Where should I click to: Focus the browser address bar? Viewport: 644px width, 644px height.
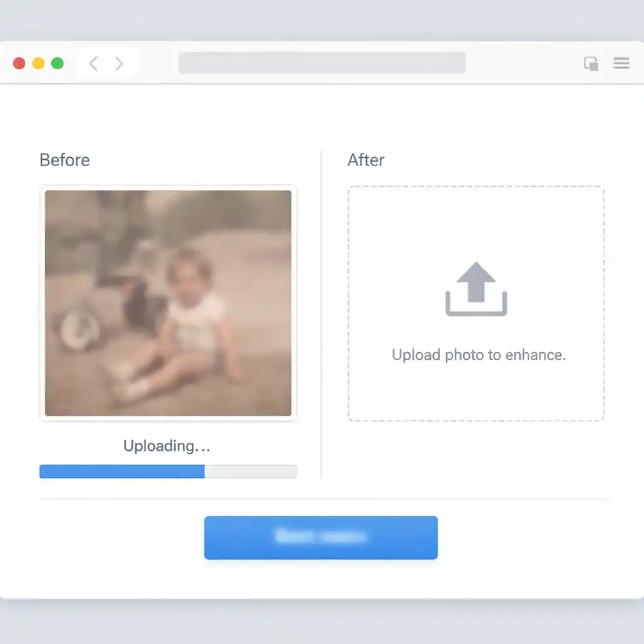tap(321, 64)
